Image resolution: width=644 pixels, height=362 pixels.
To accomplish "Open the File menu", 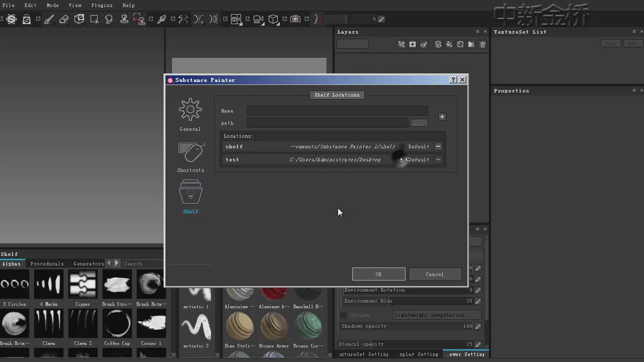I will click(x=8, y=5).
